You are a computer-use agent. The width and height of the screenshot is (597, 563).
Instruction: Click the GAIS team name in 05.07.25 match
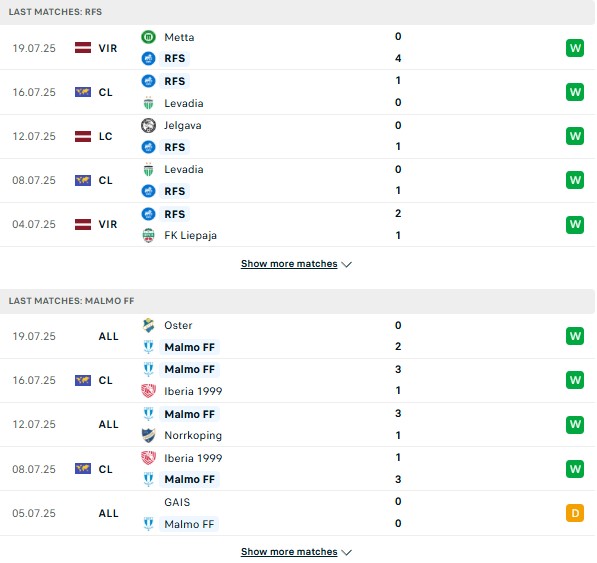click(x=177, y=502)
